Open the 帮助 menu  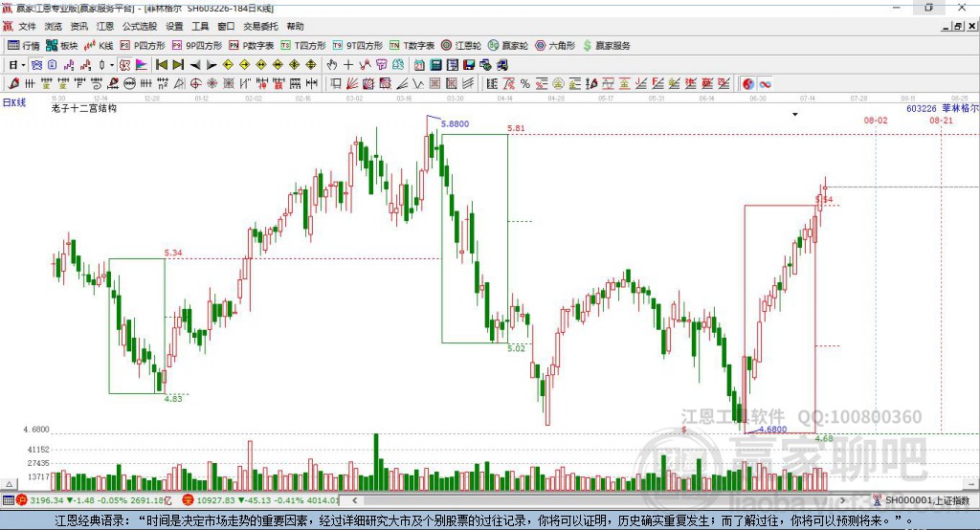(x=295, y=26)
